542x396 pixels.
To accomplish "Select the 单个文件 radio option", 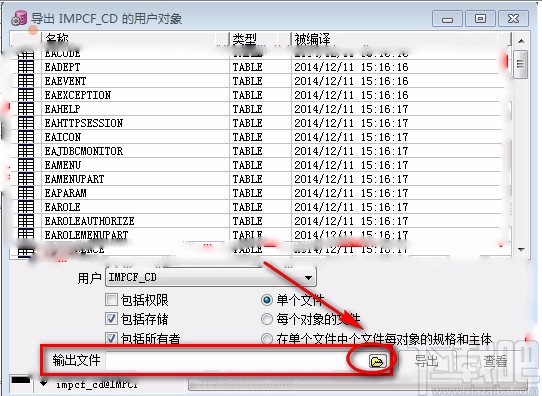I will (x=267, y=300).
